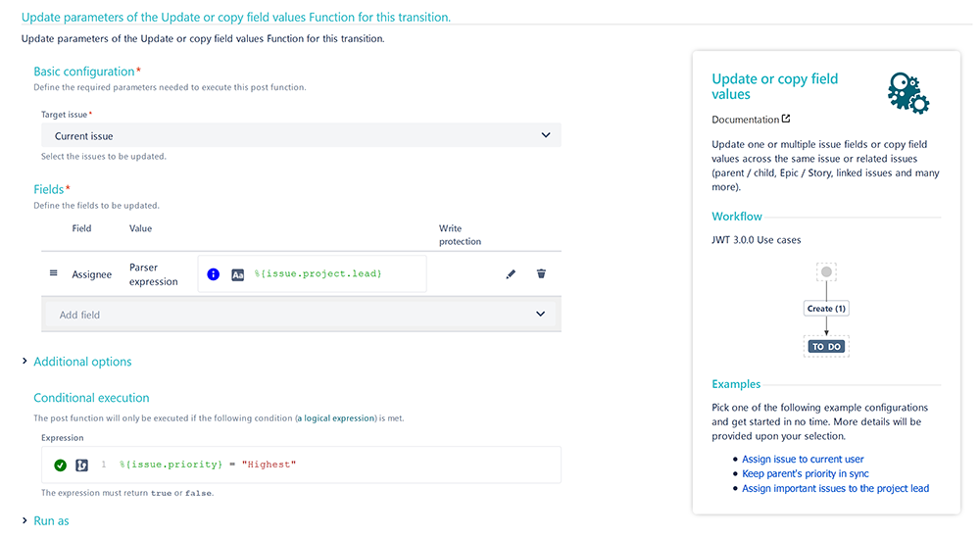
Task: Click the Examples heading in help panel
Action: pos(736,384)
